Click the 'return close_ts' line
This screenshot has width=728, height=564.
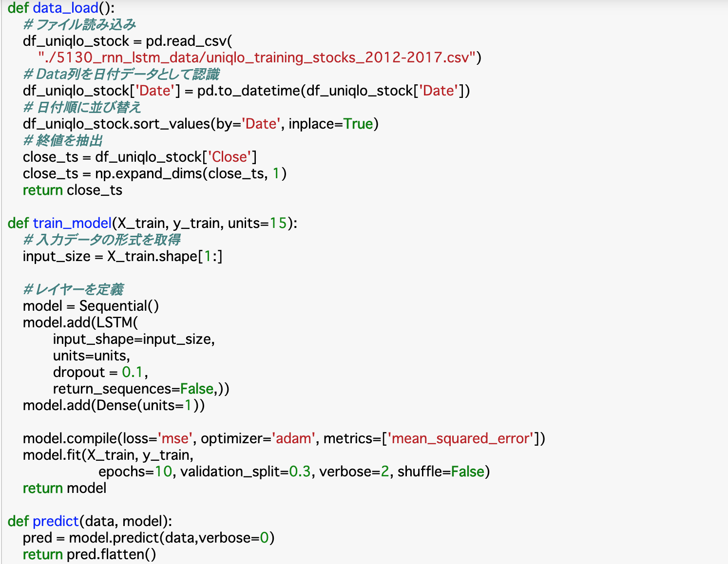click(73, 190)
